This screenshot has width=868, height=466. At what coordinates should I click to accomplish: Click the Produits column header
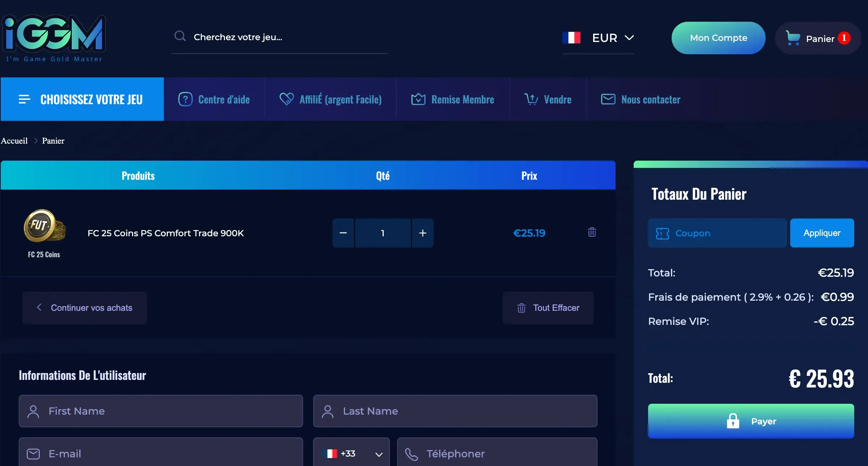[x=138, y=176]
